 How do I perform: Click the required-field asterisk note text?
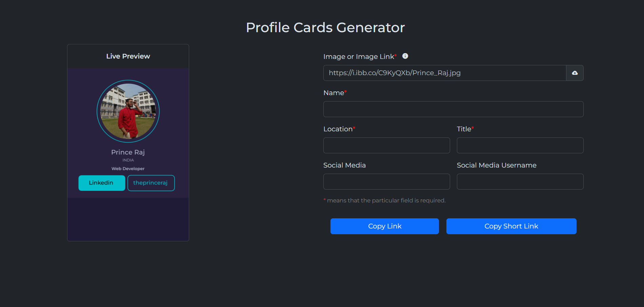point(384,200)
